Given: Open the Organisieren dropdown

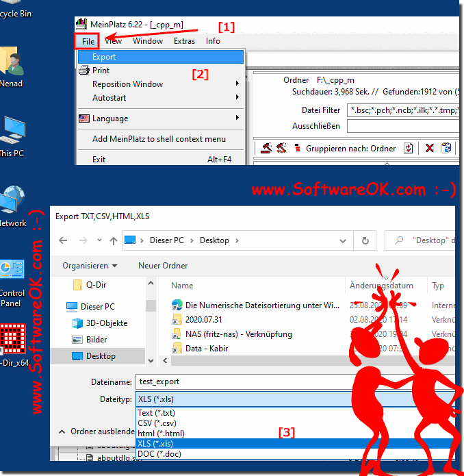Looking at the screenshot, I should (90, 266).
